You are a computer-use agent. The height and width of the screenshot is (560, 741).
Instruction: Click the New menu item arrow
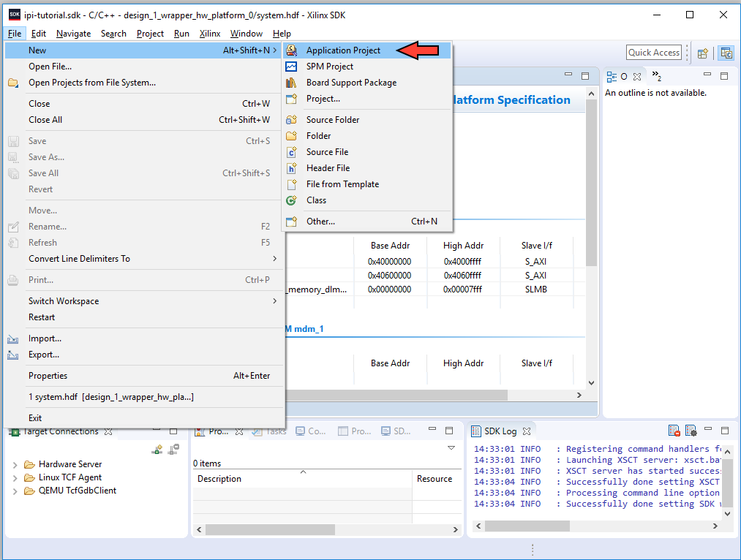pos(274,50)
